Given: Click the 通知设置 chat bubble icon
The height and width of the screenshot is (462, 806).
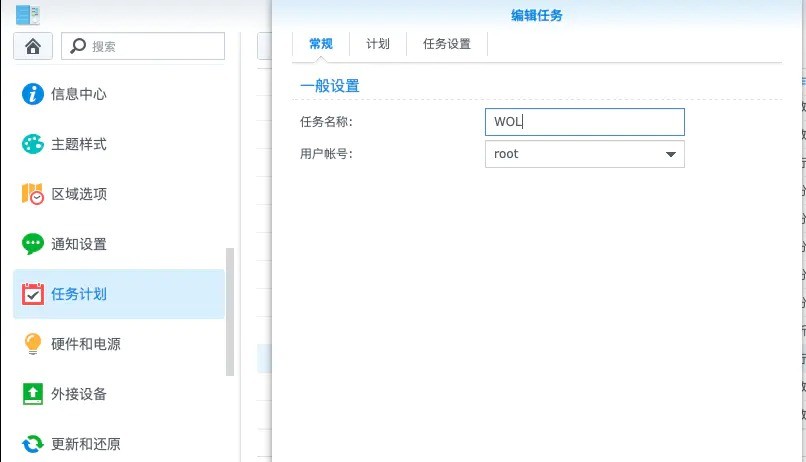Looking at the screenshot, I should [x=33, y=244].
